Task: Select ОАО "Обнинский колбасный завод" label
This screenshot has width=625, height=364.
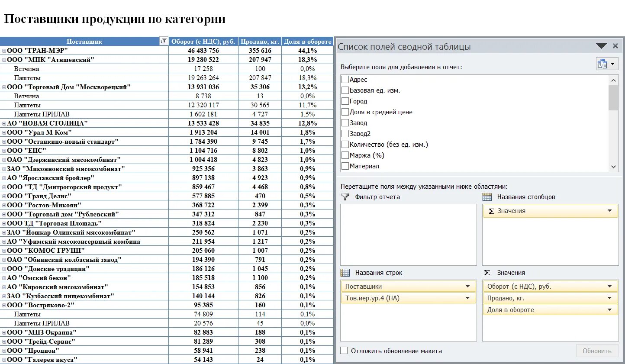Action: coord(64,260)
